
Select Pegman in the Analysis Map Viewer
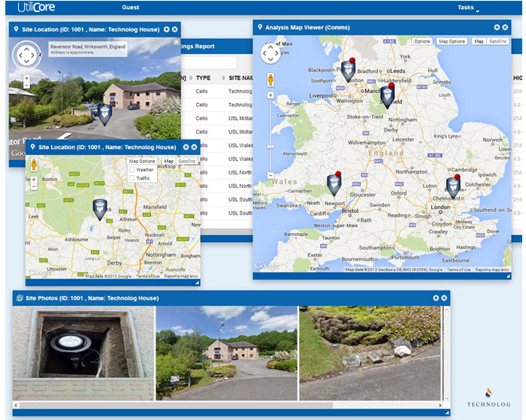point(271,80)
